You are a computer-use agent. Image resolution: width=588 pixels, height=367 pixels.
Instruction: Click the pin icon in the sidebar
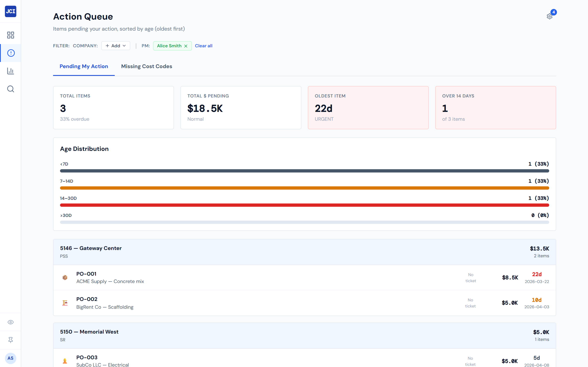coord(10,340)
